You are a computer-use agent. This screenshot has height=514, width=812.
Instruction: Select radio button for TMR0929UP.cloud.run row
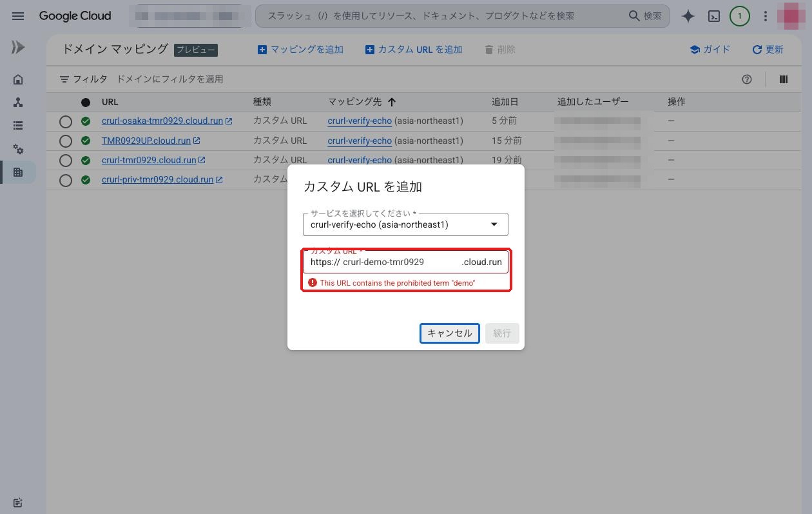coord(65,141)
